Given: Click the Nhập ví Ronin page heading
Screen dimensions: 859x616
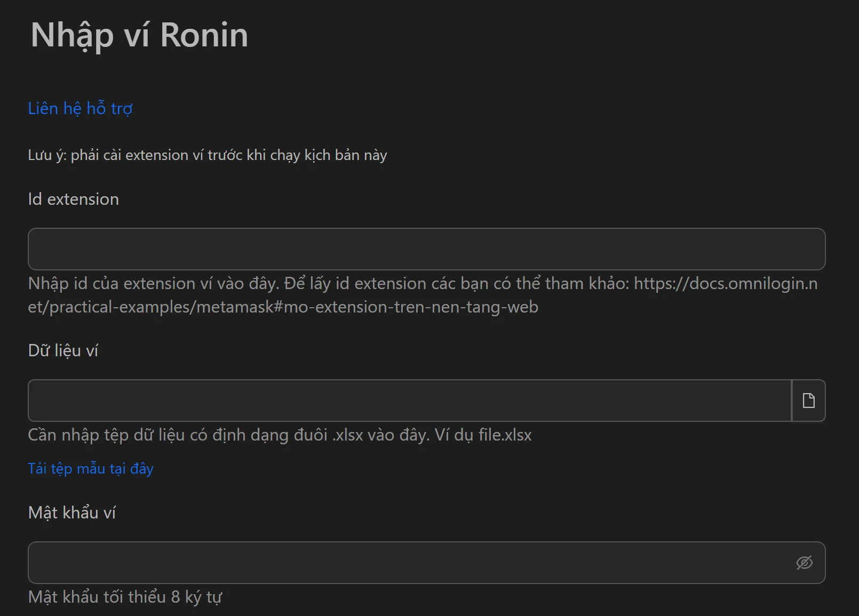Looking at the screenshot, I should pyautogui.click(x=139, y=35).
